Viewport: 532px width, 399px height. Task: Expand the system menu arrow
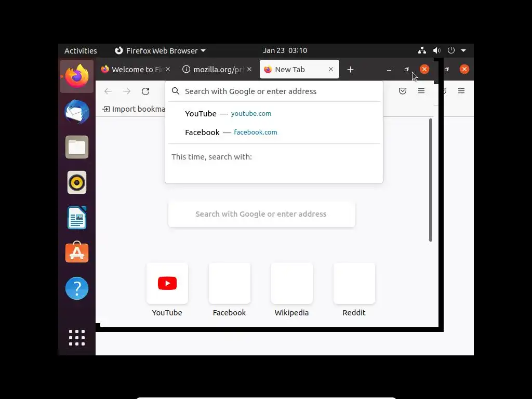tap(463, 50)
